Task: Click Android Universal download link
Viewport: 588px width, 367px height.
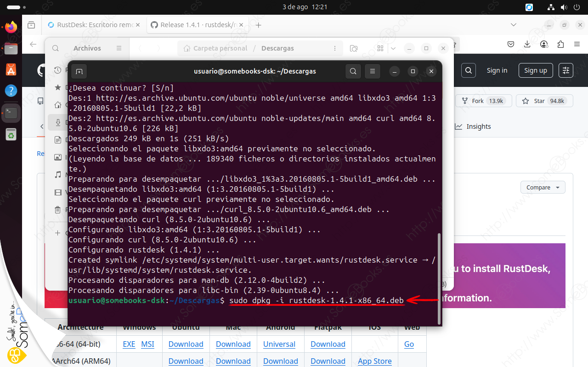Action: (279, 344)
